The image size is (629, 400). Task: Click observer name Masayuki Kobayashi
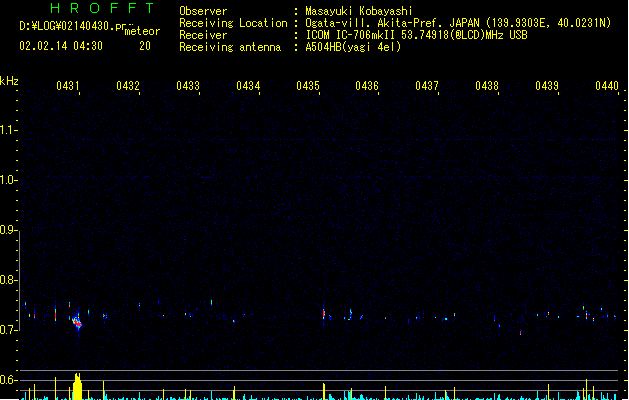click(359, 11)
